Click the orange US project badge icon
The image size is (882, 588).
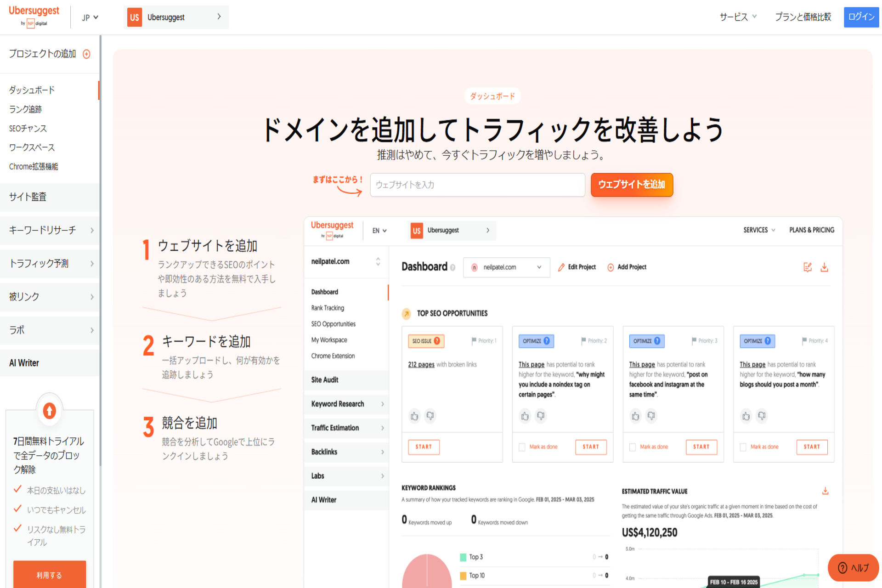pyautogui.click(x=134, y=17)
